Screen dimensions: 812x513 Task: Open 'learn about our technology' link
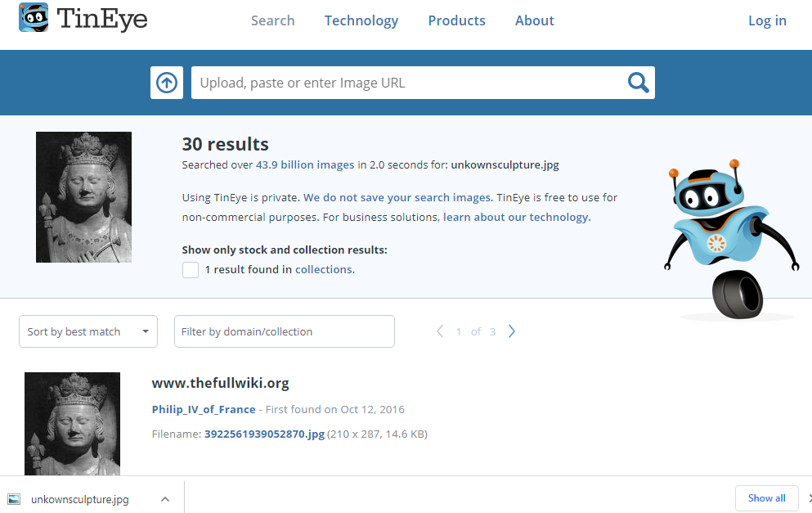tap(516, 217)
